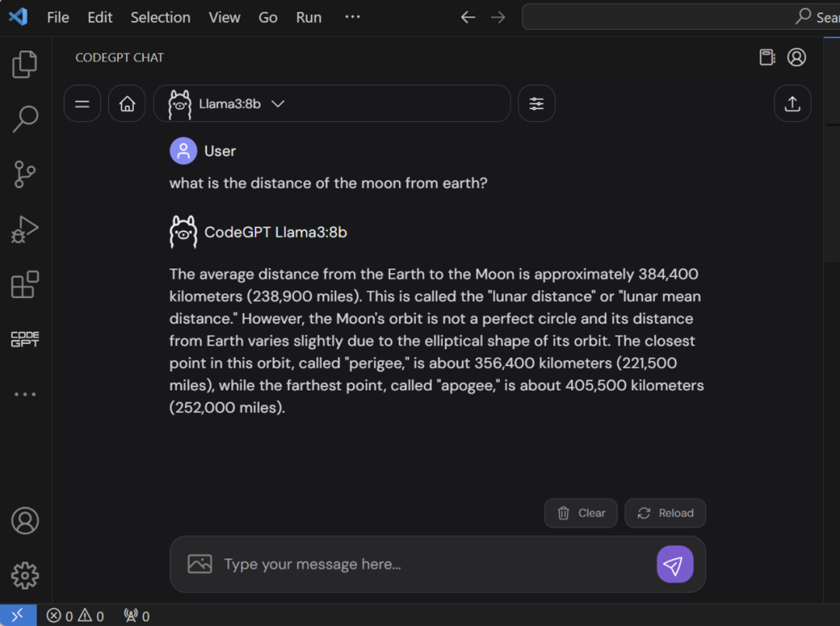The image size is (840, 626).
Task: Toggle the chat hamburger menu button
Action: 82,103
